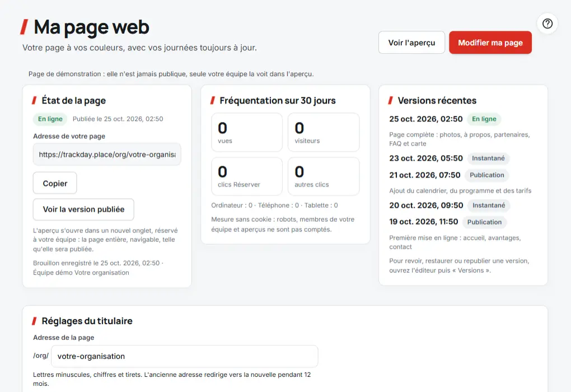
Task: Click the Versions récentes heading
Action: (x=437, y=101)
